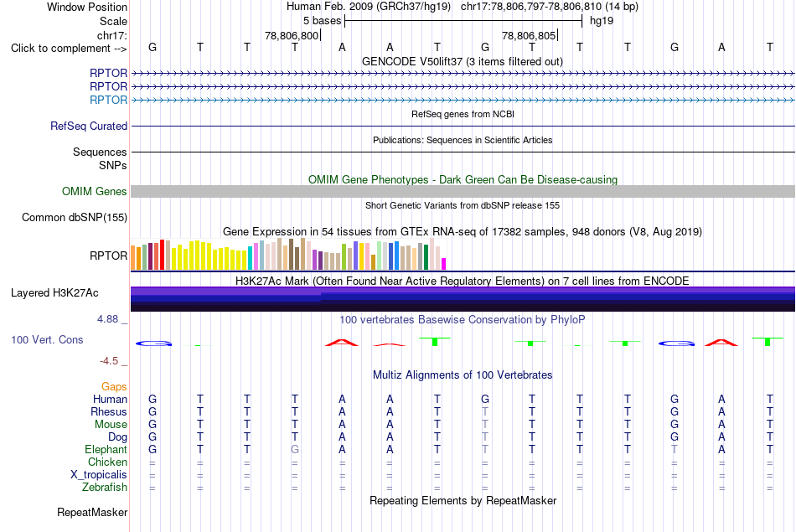Click the 4.88 conservation scale value

tap(107, 319)
